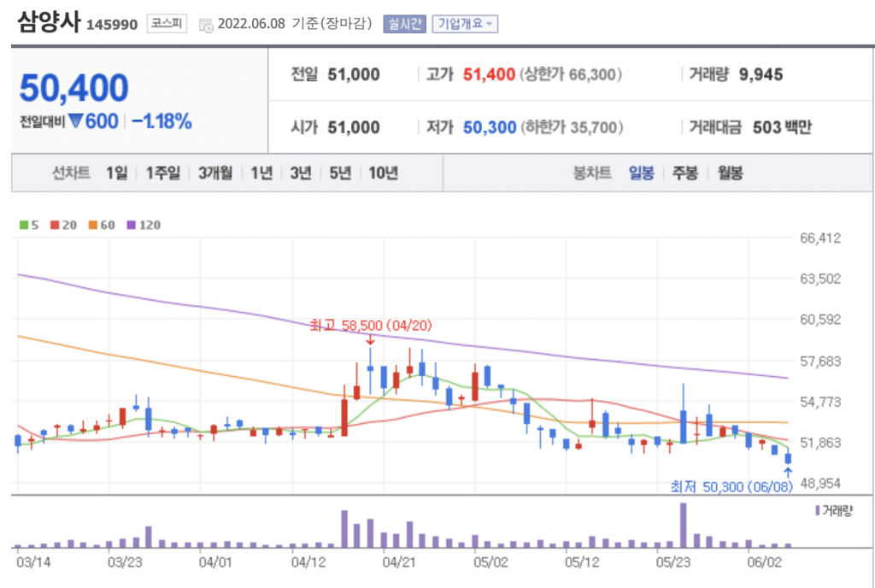Image resolution: width=875 pixels, height=588 pixels.
Task: Switch to 일봉 daily candle chart
Action: point(641,173)
